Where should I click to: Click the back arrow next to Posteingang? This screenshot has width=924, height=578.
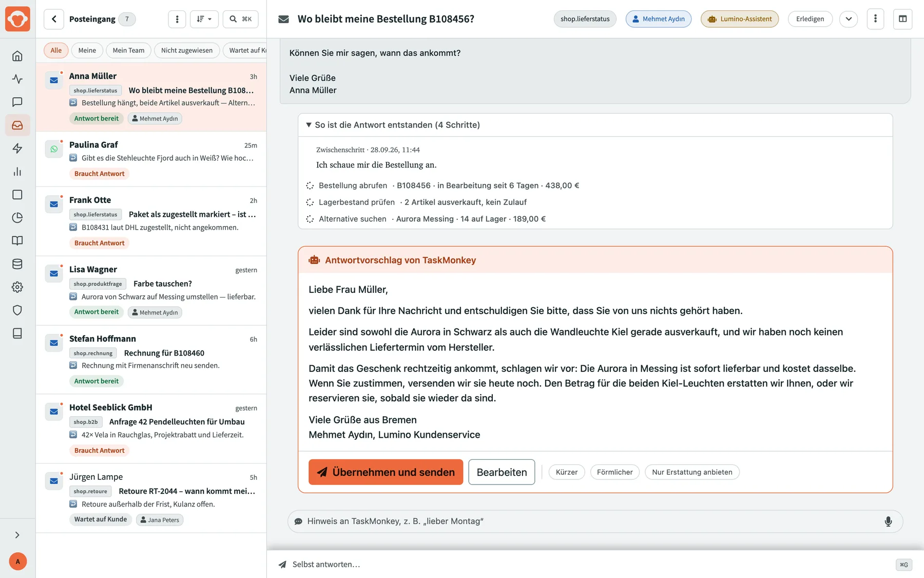pyautogui.click(x=54, y=19)
